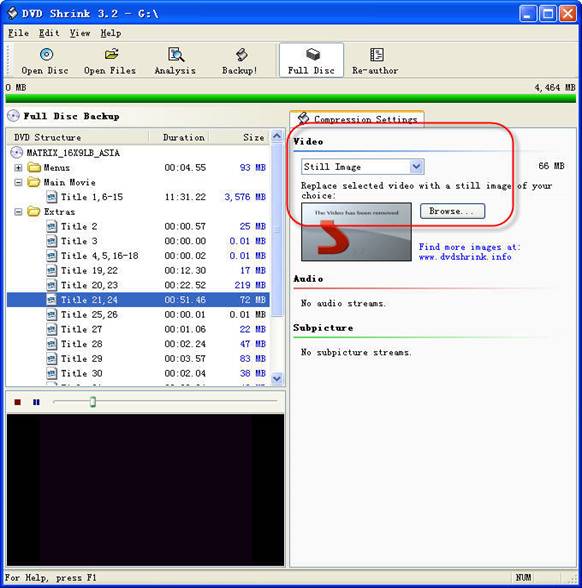
Task: Select the Title 29 row
Action: click(138, 359)
